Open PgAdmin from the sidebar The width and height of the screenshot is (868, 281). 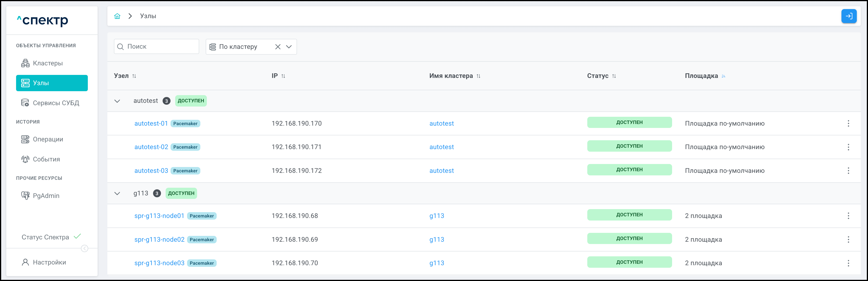[x=46, y=196]
